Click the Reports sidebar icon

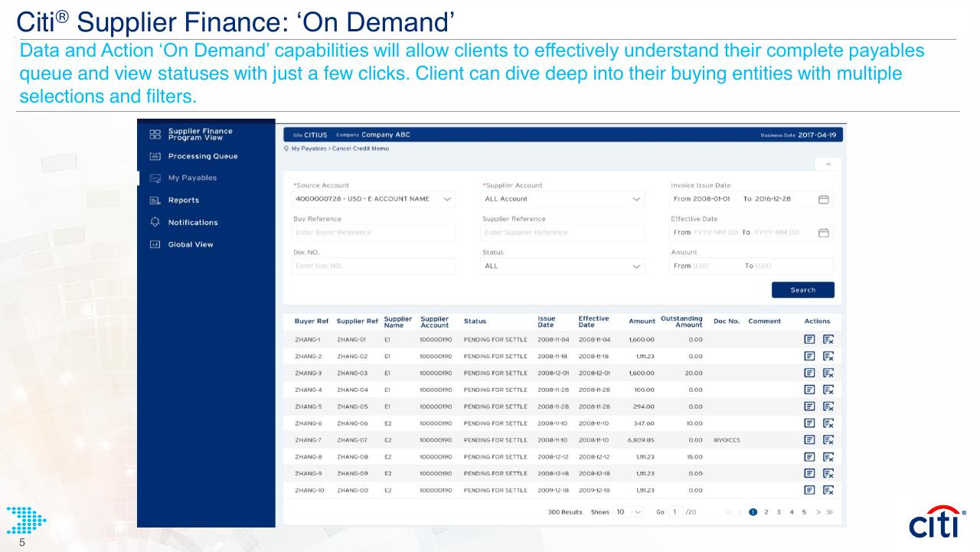click(155, 200)
